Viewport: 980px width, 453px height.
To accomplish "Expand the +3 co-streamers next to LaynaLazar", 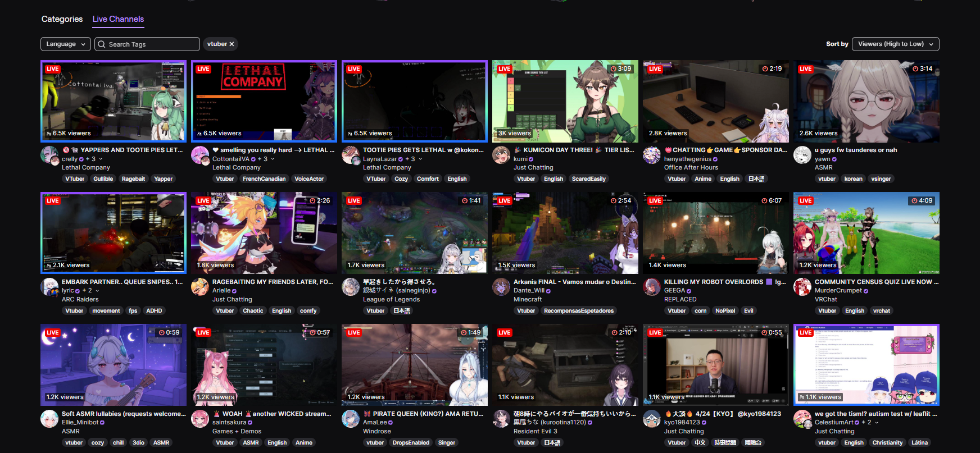I will click(414, 159).
